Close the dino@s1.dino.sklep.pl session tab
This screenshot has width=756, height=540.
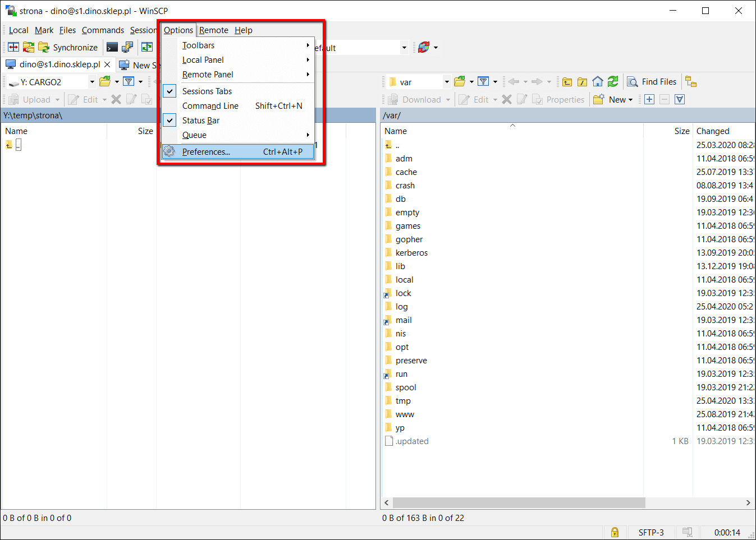click(x=107, y=64)
